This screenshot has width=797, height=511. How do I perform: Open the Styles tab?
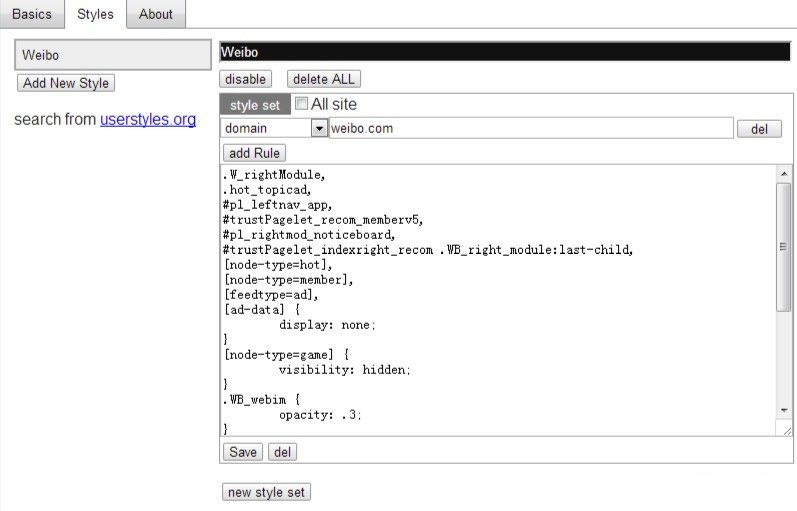tap(95, 14)
